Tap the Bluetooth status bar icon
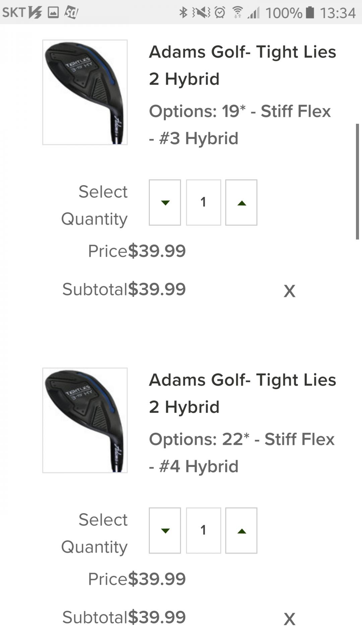The width and height of the screenshot is (362, 644). click(x=183, y=13)
